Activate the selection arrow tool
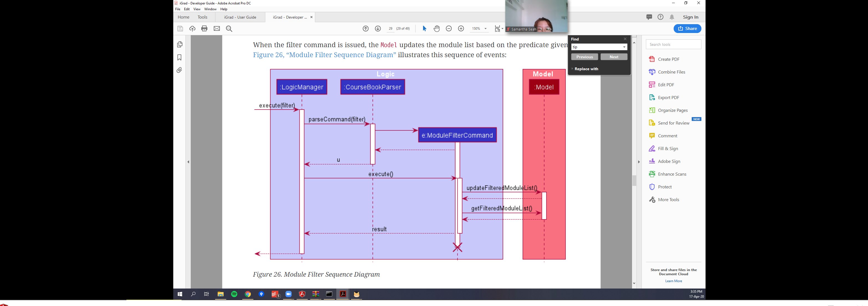Screen dimensions: 868x306 click(x=424, y=29)
